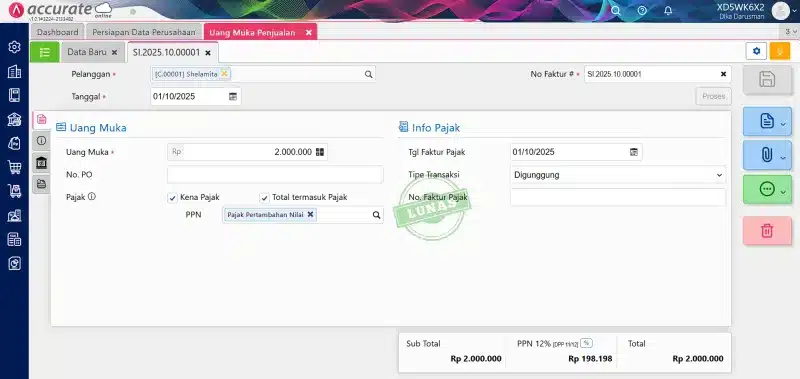The image size is (800, 379).
Task: Open the Tipe Transaksi dropdown
Action: click(x=618, y=175)
